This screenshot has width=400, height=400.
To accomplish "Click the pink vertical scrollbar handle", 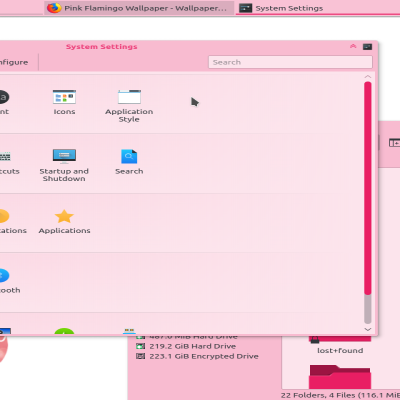I will point(368,188).
